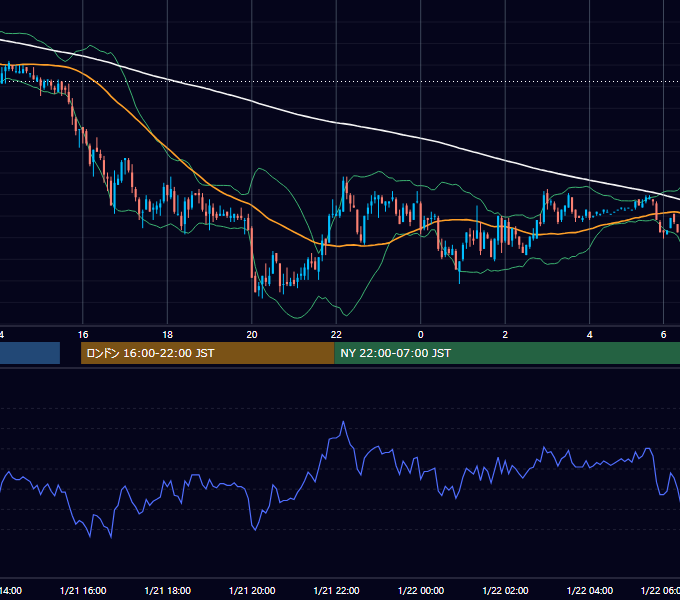This screenshot has height=600, width=680.
Task: Click the 1/22 04:00 date label
Action: click(590, 590)
